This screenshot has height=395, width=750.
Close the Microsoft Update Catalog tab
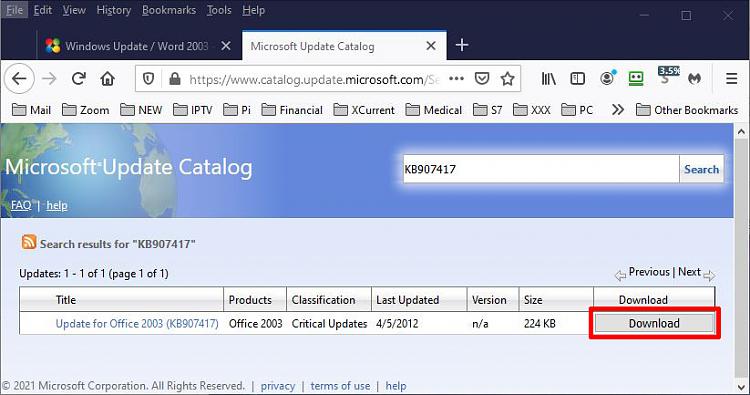[431, 46]
